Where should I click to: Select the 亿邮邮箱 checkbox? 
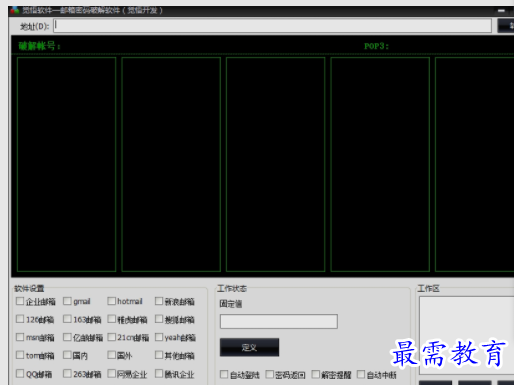coord(67,337)
